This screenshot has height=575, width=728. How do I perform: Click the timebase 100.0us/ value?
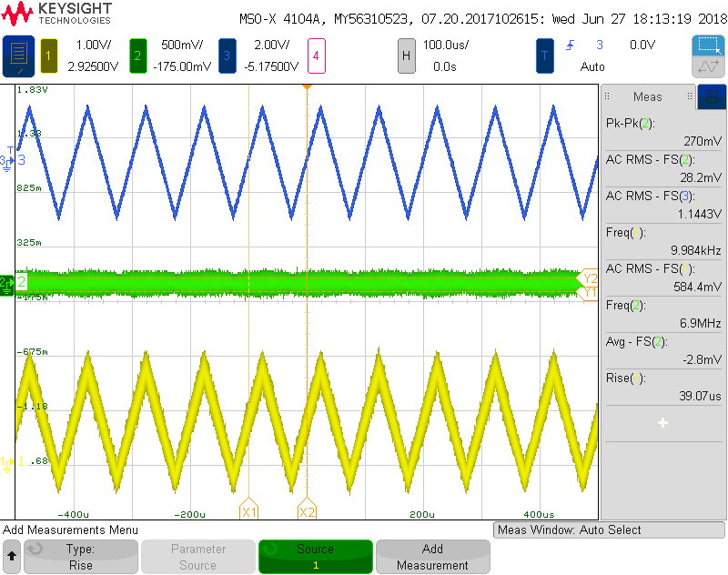(446, 45)
